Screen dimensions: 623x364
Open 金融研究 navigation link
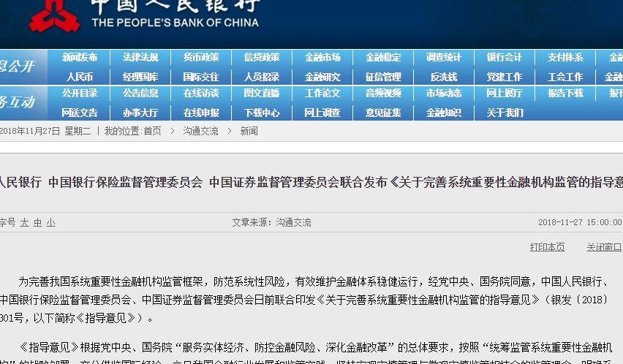[x=322, y=77]
